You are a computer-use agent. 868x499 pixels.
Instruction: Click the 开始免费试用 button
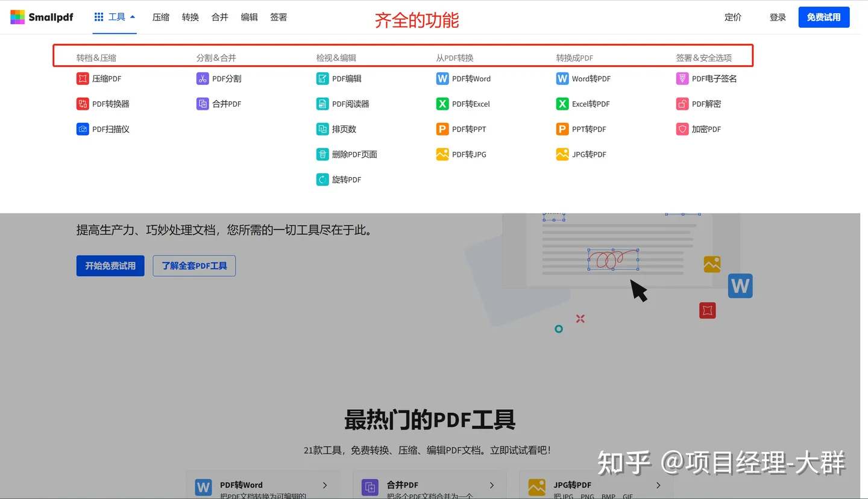point(110,266)
